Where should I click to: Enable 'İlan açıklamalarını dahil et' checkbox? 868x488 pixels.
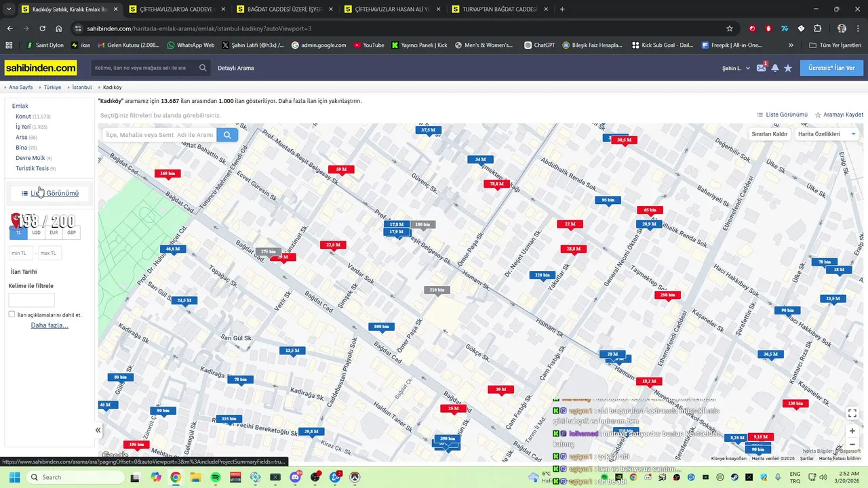click(x=12, y=314)
